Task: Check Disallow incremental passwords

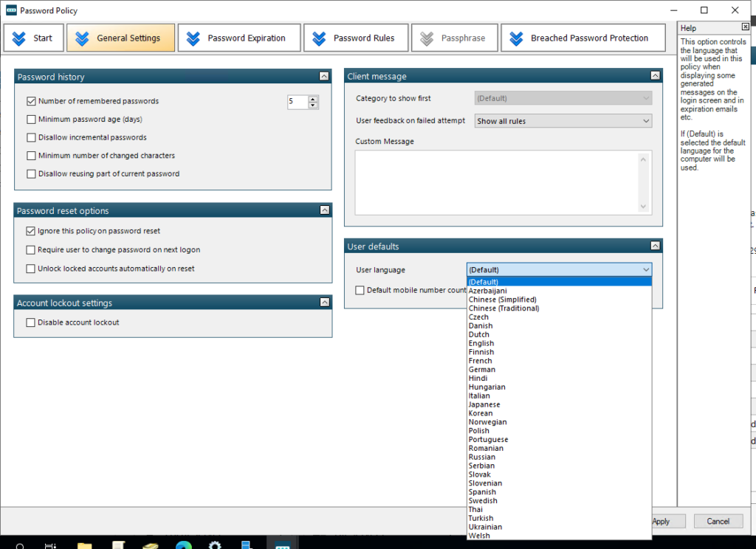Action: point(31,137)
